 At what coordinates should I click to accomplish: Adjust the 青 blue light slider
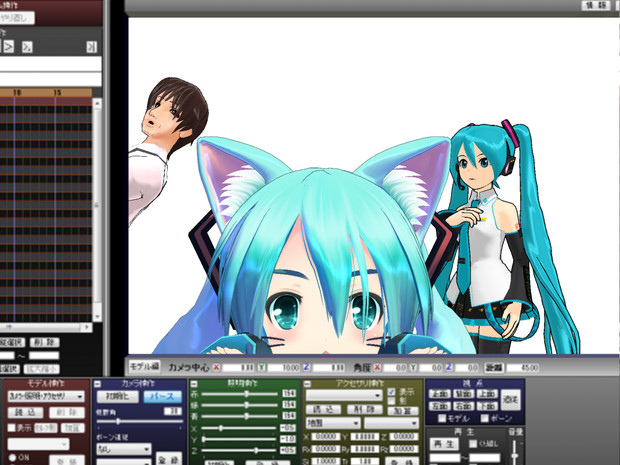240,416
